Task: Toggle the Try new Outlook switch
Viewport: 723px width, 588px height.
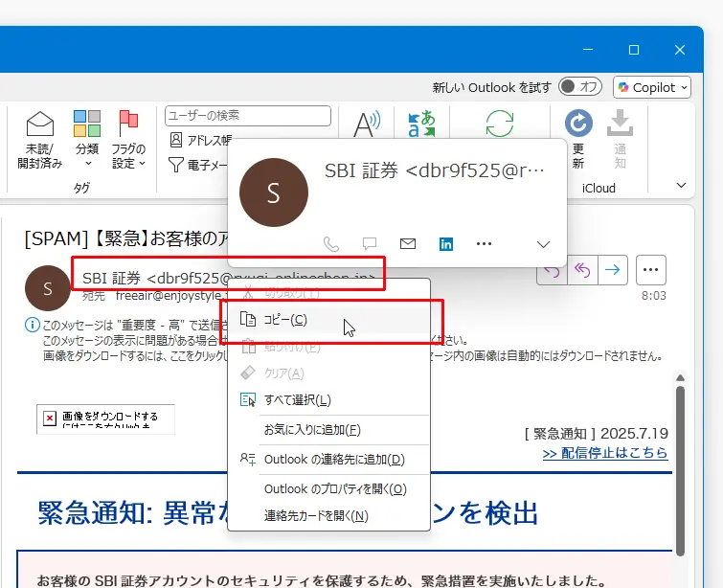Action: (x=580, y=87)
